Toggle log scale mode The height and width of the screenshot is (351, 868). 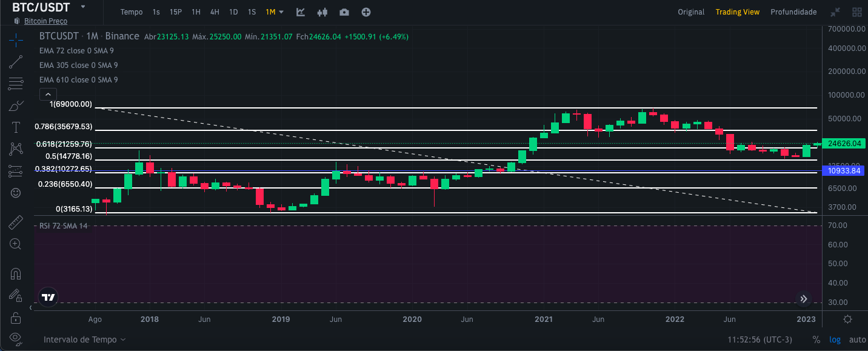[x=835, y=339]
